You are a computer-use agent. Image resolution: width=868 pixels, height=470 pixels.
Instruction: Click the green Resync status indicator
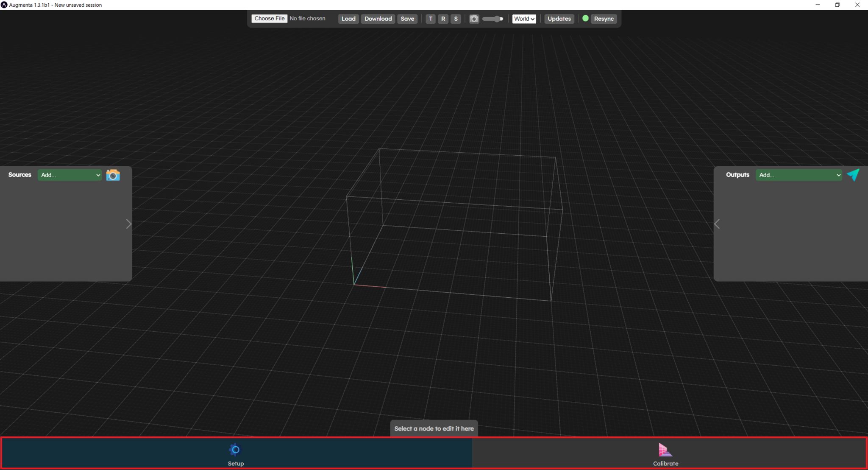(x=585, y=18)
